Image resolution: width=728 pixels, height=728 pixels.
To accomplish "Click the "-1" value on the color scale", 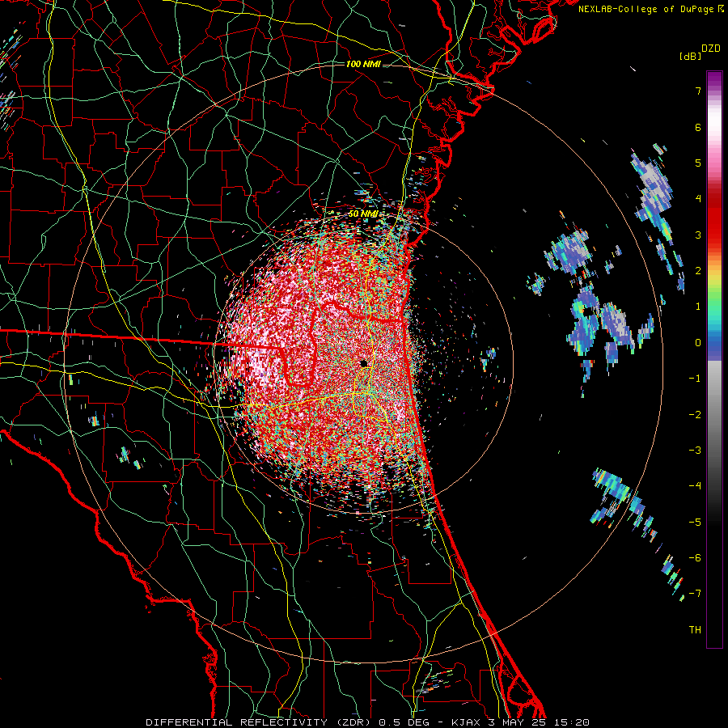I will coord(695,379).
